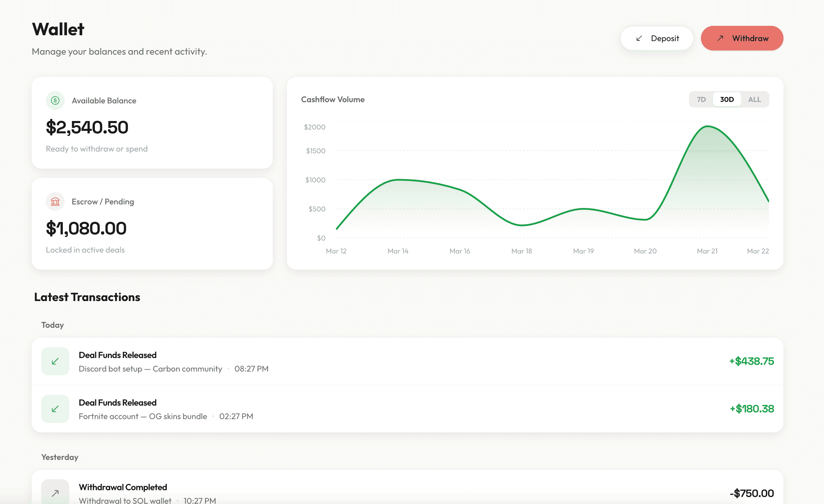824x504 pixels.
Task: Click the 'Mar 18' axis label
Action: click(521, 251)
